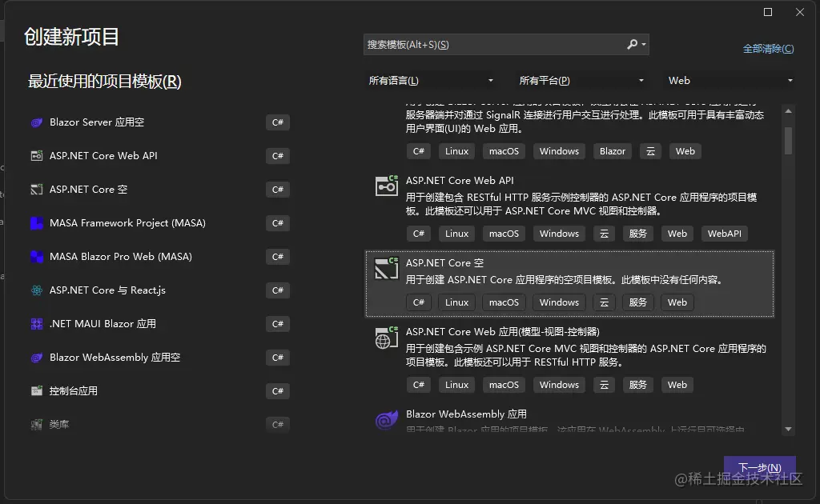820x504 pixels.
Task: Click the scrollbar up arrow in template list
Action: click(x=788, y=111)
